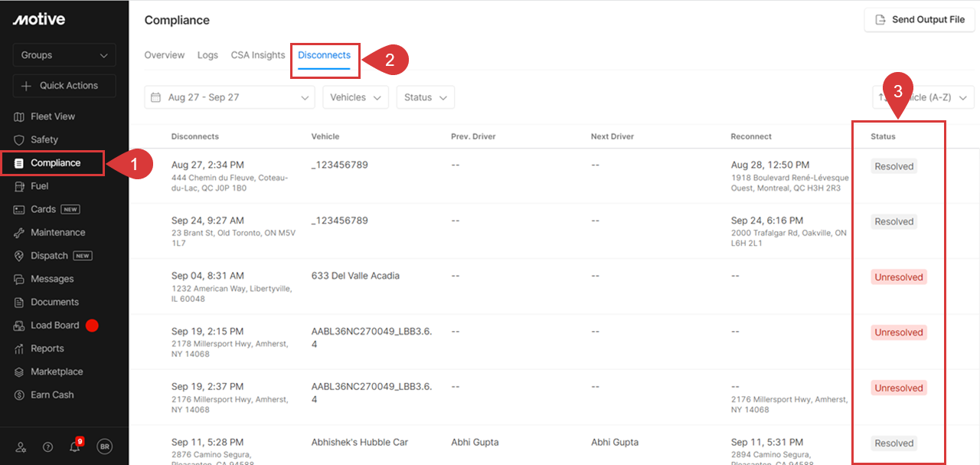Click Aug 28, 12:50 PM reconnect entry
Screen dimensions: 980x465
click(x=770, y=165)
